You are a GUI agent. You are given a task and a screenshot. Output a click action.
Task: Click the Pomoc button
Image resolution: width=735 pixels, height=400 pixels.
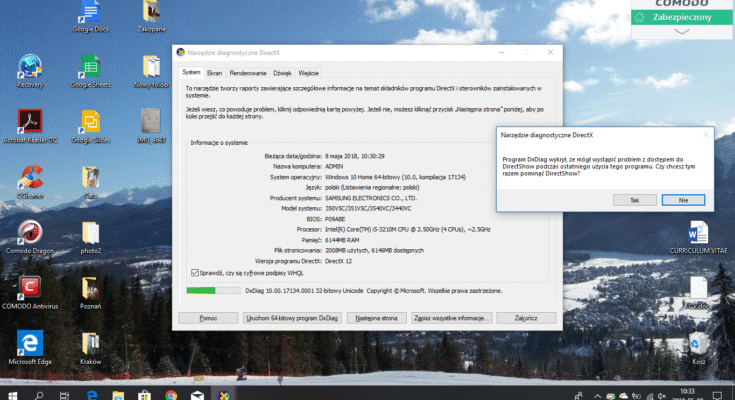[208, 318]
